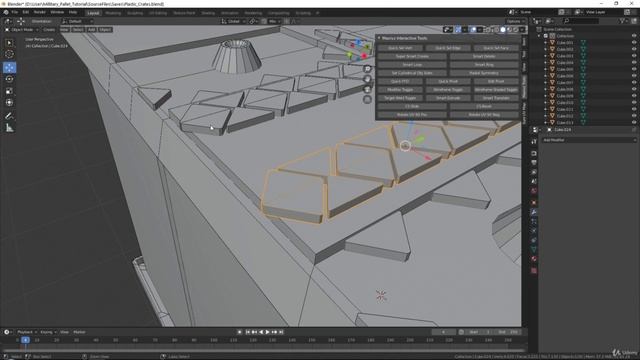Open the World properties tab
640x360 pixels.
(534, 191)
